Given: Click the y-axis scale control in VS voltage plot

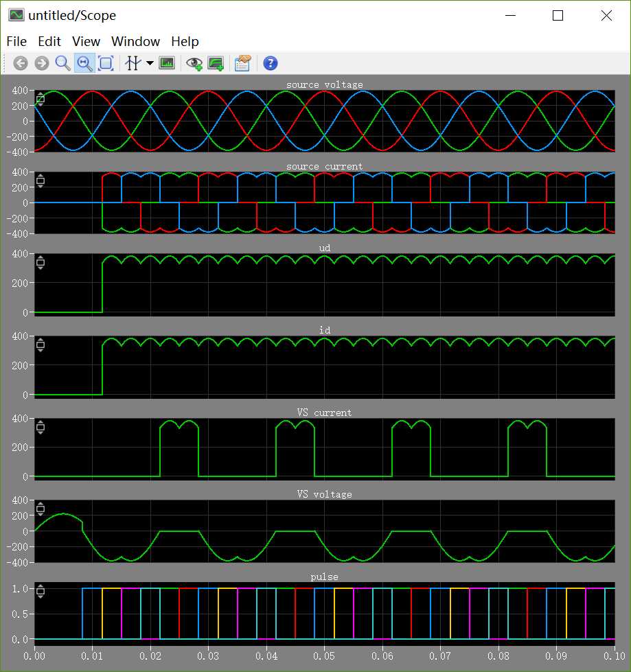Looking at the screenshot, I should coord(41,509).
